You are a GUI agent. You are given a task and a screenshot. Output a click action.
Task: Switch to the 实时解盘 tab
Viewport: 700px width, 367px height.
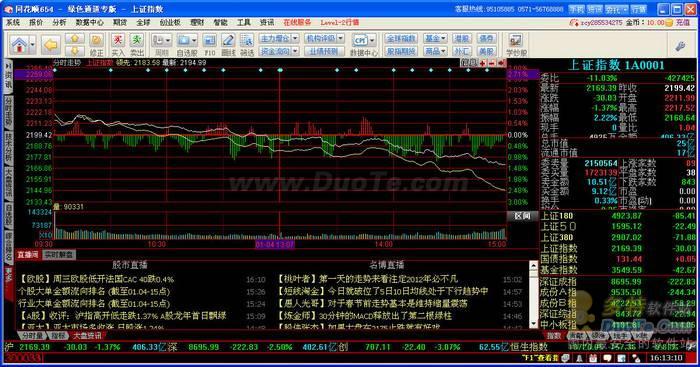[x=59, y=255]
